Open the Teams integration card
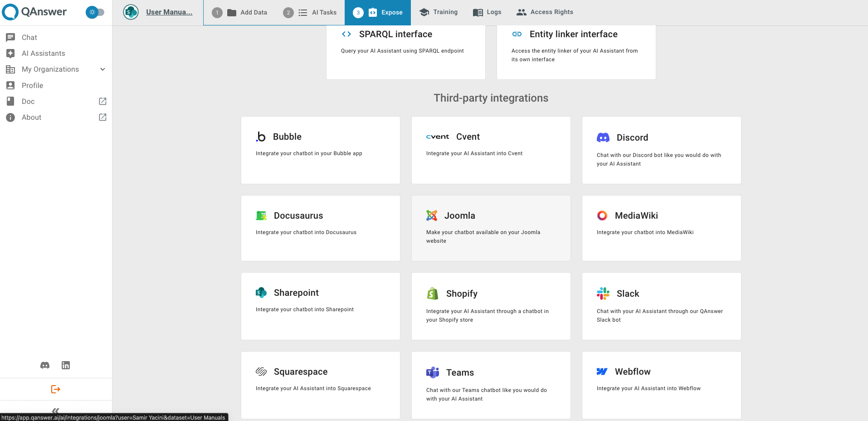 (x=491, y=385)
